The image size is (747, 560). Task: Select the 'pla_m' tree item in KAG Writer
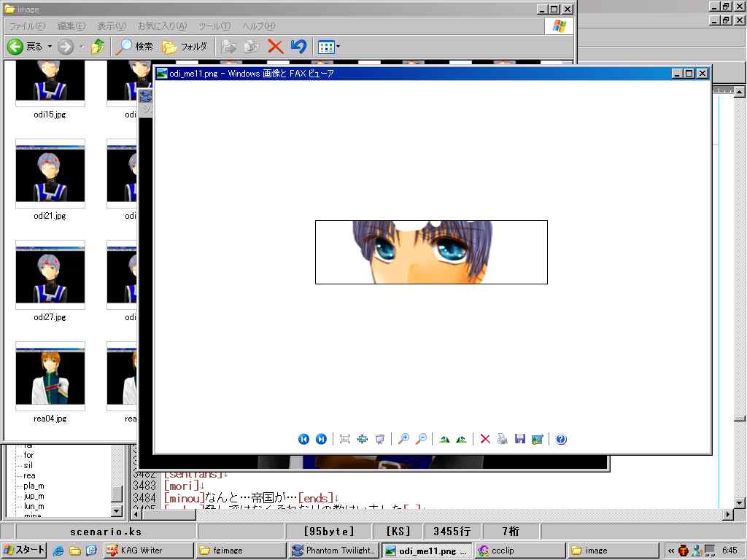point(34,486)
